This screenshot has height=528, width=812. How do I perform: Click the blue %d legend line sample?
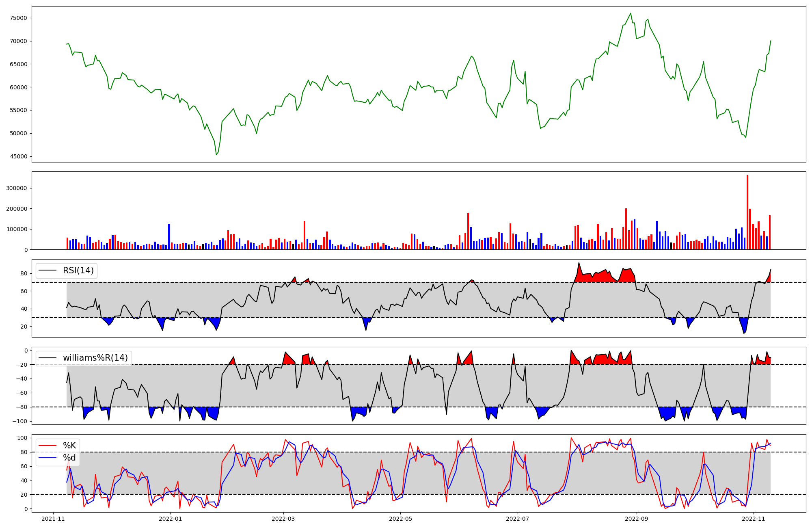click(x=47, y=458)
